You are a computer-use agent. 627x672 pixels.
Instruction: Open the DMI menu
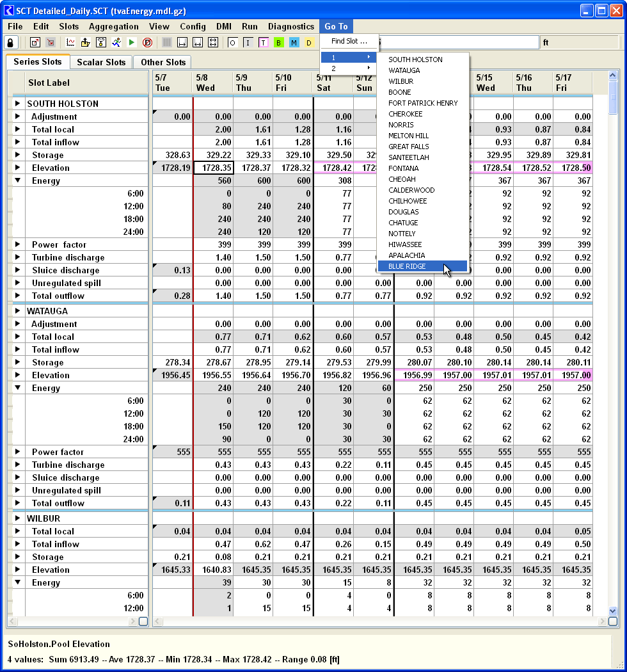click(224, 26)
